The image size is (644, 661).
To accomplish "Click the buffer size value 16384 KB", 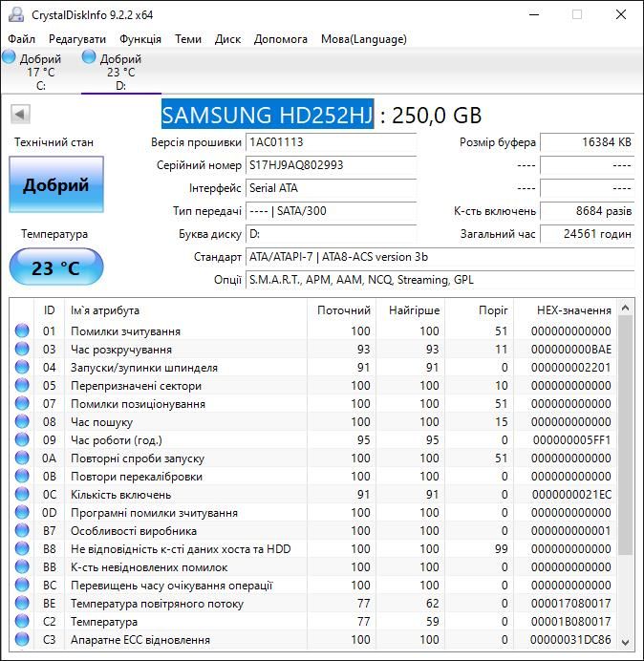I will coord(587,142).
